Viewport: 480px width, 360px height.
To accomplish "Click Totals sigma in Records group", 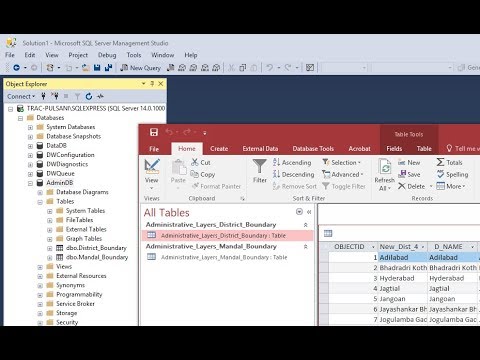I will [x=449, y=162].
